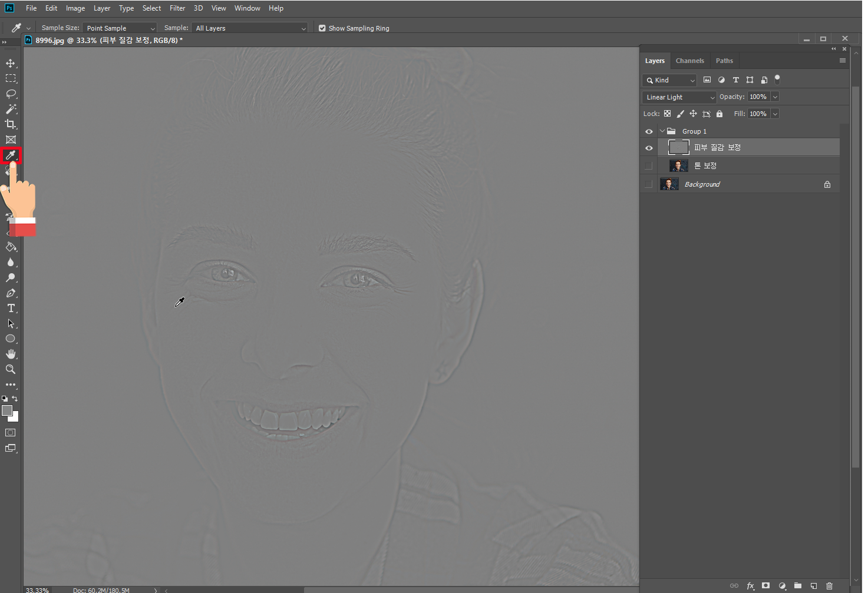This screenshot has height=593, width=868.
Task: Lock image pixels brush icon
Action: click(680, 114)
